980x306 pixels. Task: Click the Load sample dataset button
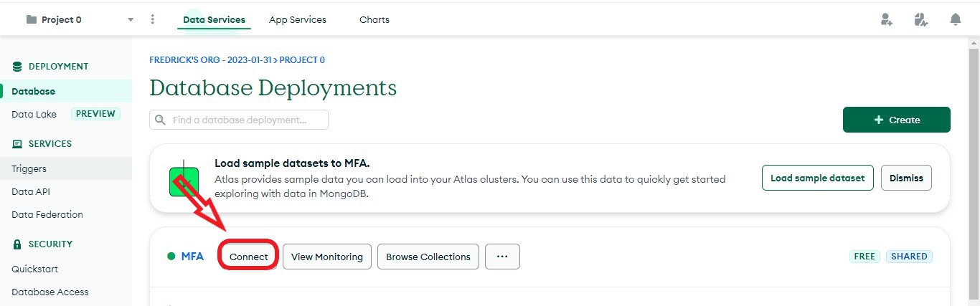point(818,178)
